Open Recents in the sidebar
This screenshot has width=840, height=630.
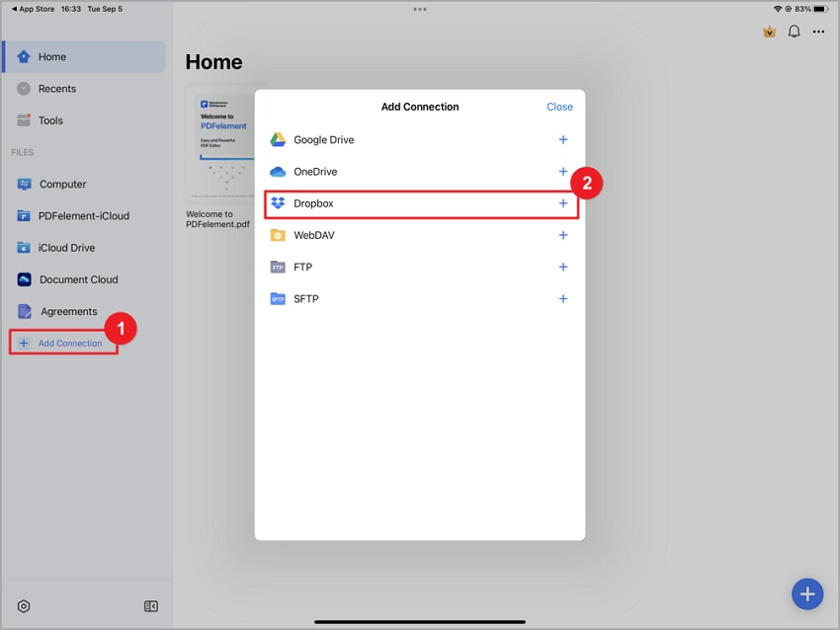(x=84, y=89)
